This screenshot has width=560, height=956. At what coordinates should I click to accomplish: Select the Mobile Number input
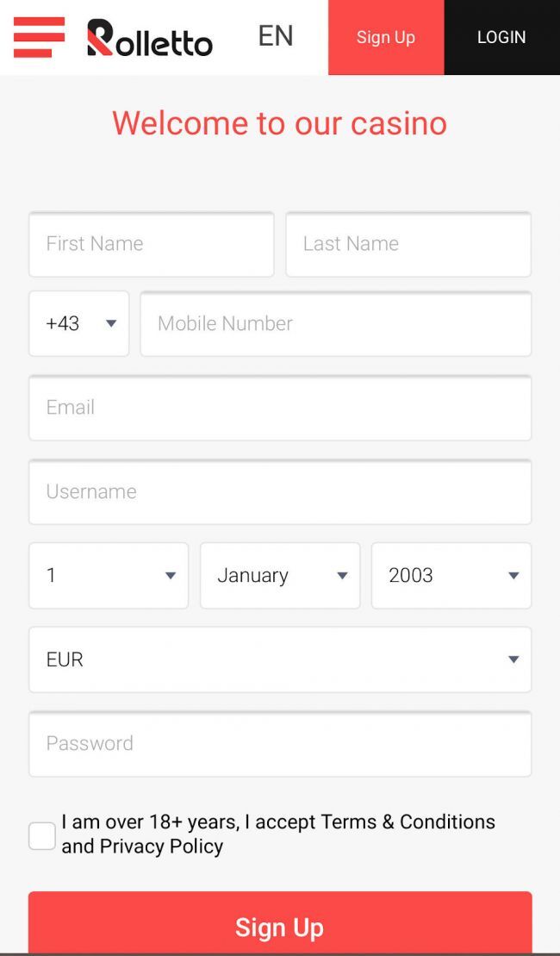(x=336, y=323)
